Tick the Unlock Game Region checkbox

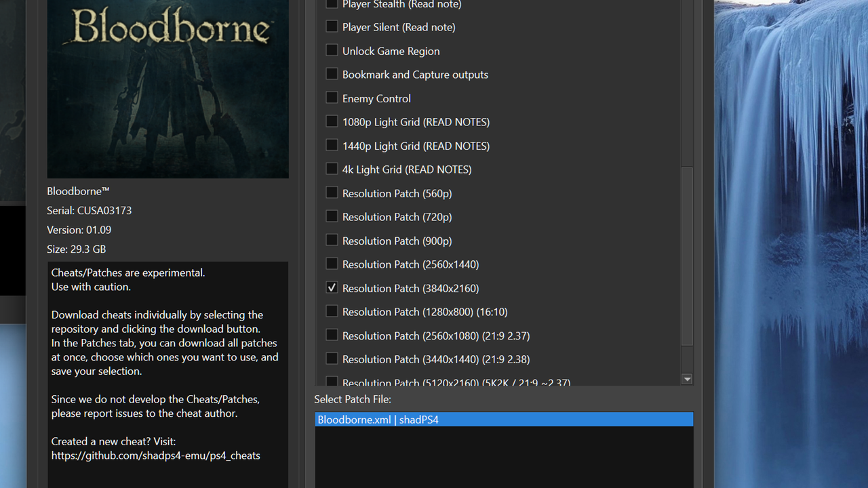pos(332,50)
